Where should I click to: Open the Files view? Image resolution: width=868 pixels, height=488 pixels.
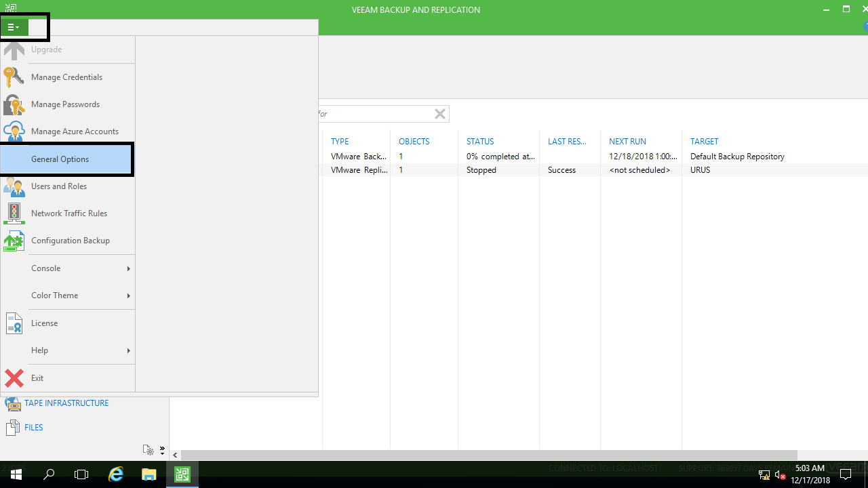point(33,428)
